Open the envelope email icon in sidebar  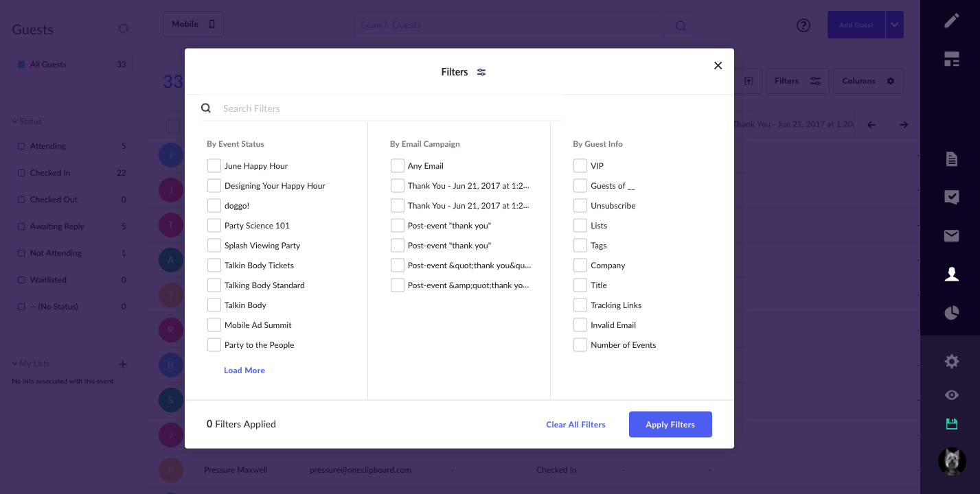click(952, 236)
